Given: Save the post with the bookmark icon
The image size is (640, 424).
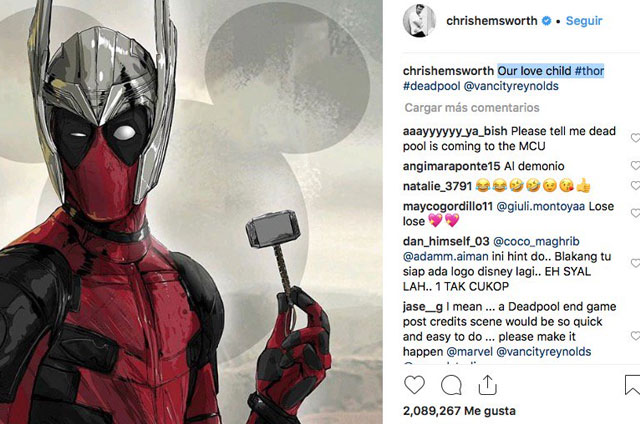Looking at the screenshot, I should click(x=632, y=385).
